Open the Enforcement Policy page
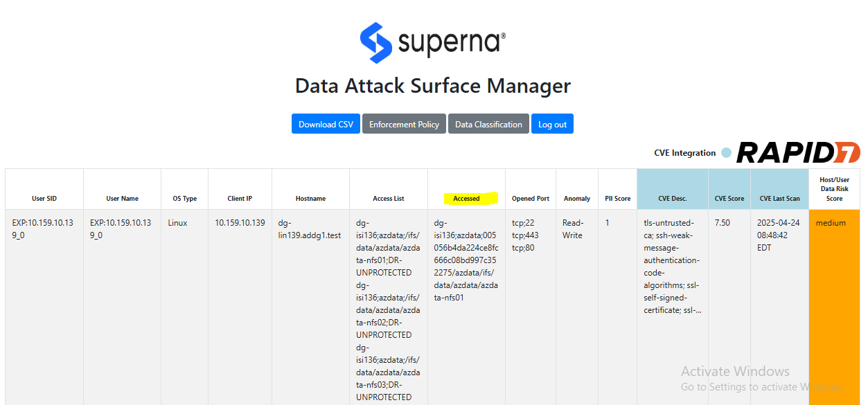Screen dimensions: 868x405 pos(404,124)
